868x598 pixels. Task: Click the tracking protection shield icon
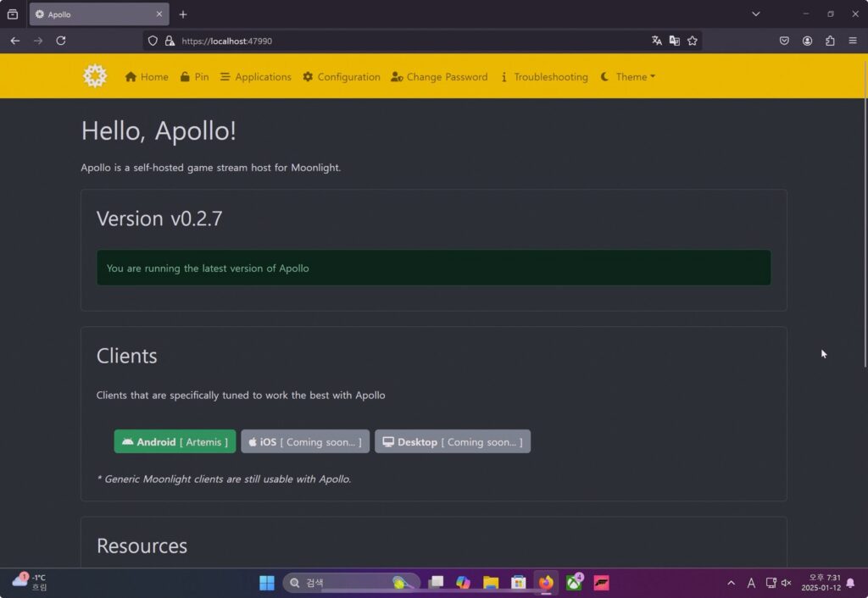click(x=153, y=41)
